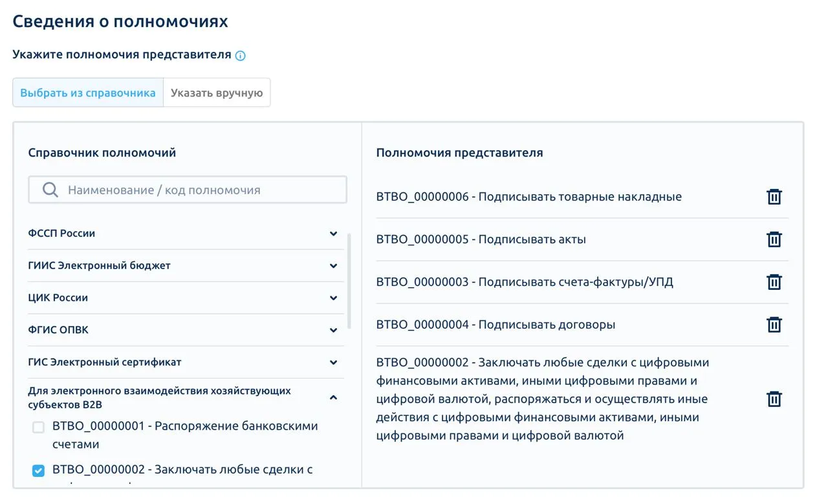
Task: Click the selected ВТВО_00000002 description in the right panel
Action: [x=543, y=399]
